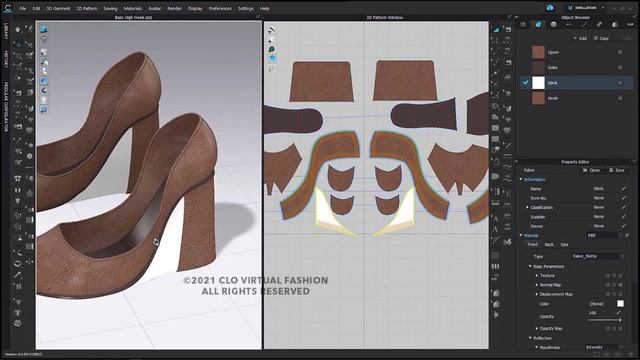Click the pencil icon beside Opacity value
This screenshot has width=640, height=360.
(x=619, y=313)
